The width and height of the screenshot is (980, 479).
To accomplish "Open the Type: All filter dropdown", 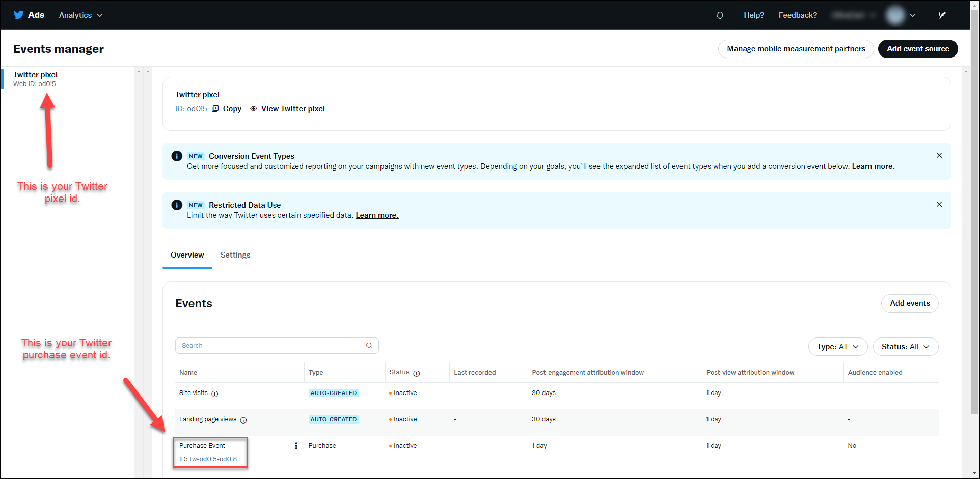I will coord(838,347).
